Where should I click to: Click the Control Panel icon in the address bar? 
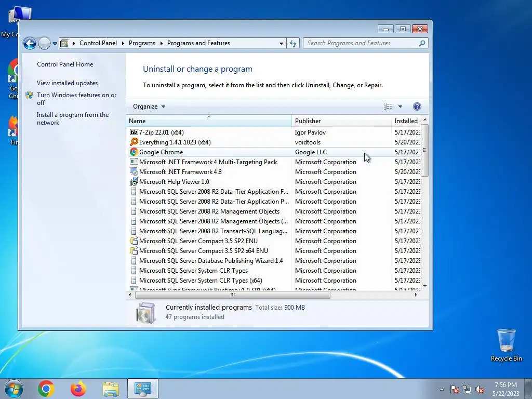coord(64,43)
